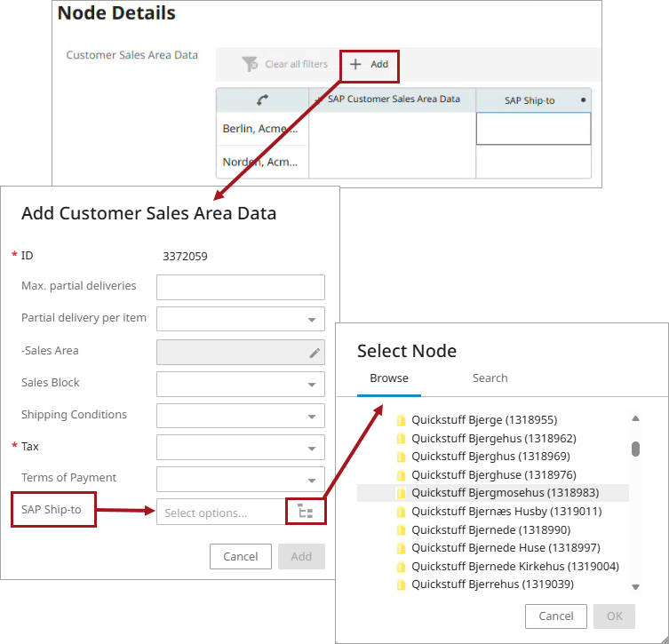Select Quickstuff Bjernede (1318990) node

tap(490, 529)
